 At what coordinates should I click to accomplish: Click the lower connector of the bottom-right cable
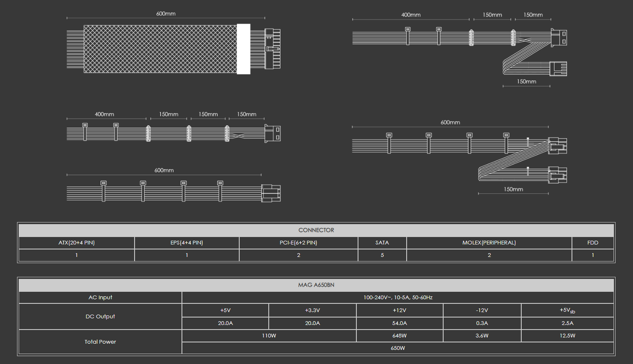point(557,175)
